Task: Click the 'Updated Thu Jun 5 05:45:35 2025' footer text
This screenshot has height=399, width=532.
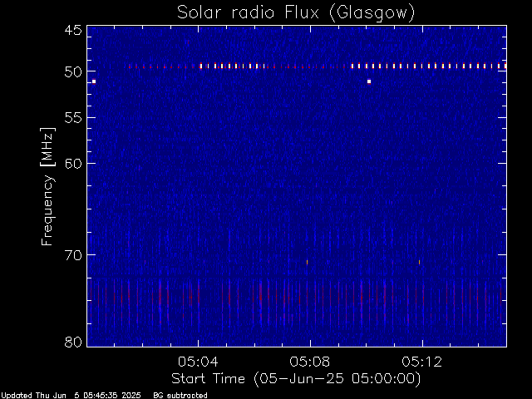Action: click(x=71, y=396)
